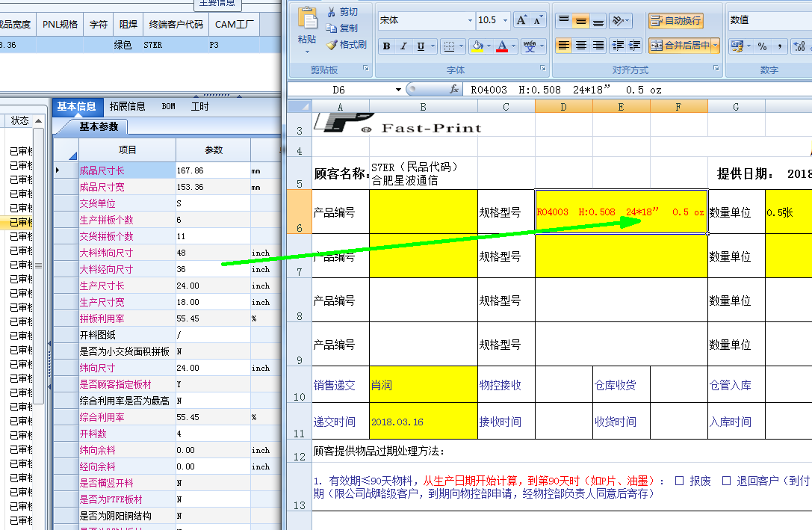Toggle Merge and Center (合并后居中)
Image resolution: width=812 pixels, height=530 pixels.
coord(680,46)
